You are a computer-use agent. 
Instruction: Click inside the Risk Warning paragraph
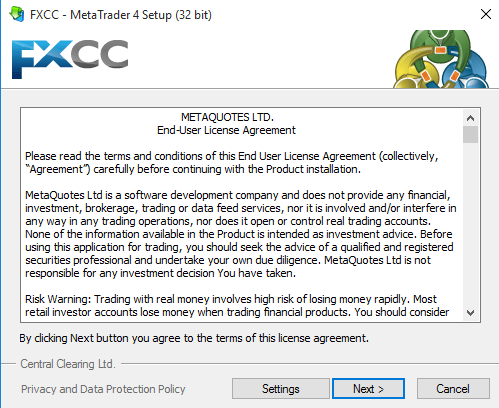coord(237,306)
